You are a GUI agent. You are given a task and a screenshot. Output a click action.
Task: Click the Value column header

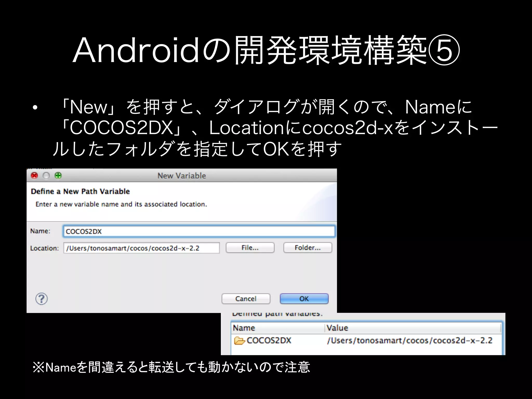pos(413,328)
